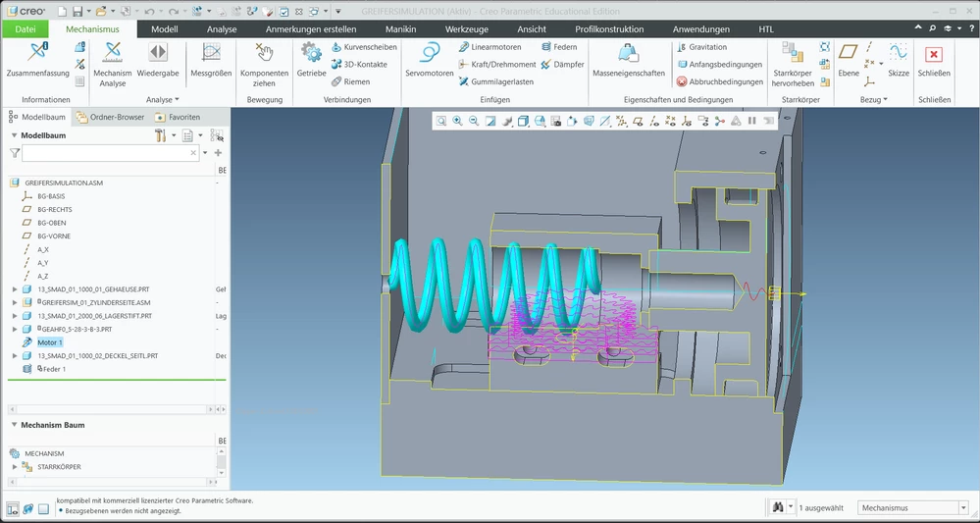980x523 pixels.
Task: Collapse the Mechanism Baum section
Action: tap(15, 425)
